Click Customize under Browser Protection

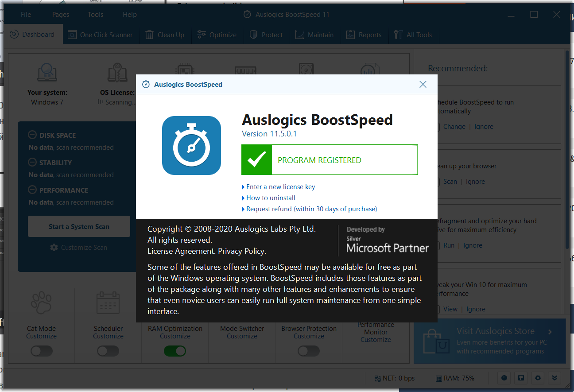309,336
